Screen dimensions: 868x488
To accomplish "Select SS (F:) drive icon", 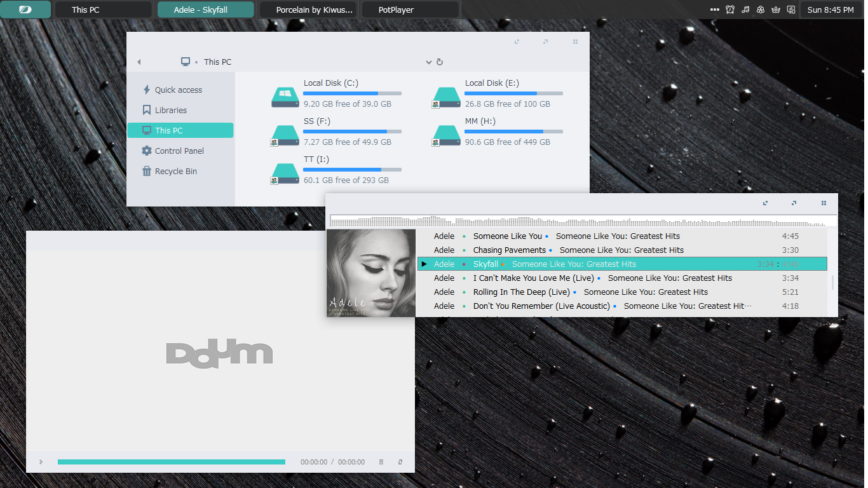I will [x=285, y=135].
